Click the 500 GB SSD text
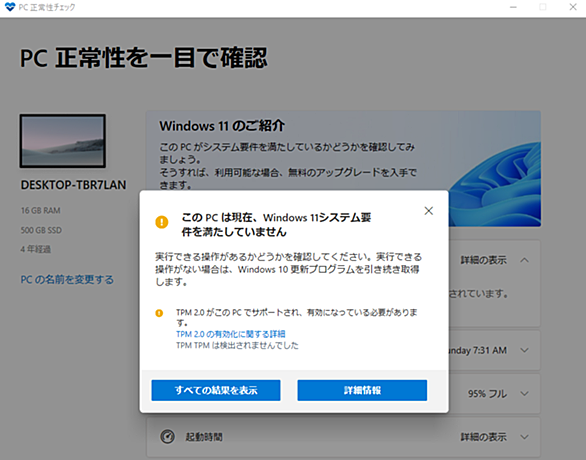The height and width of the screenshot is (460, 586). 41,230
